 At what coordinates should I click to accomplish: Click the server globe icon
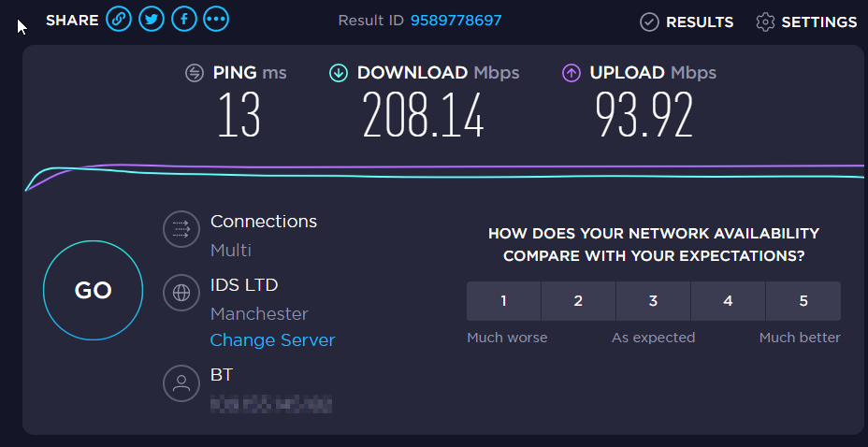click(180, 293)
